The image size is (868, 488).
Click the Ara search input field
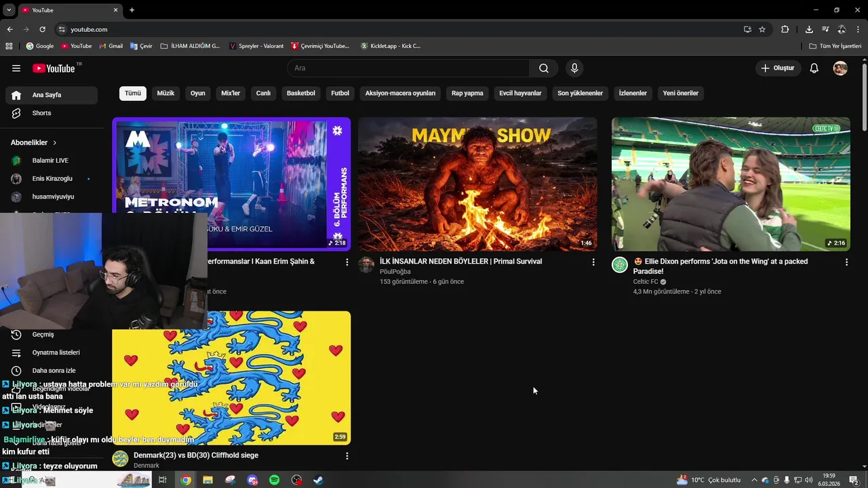pos(408,68)
